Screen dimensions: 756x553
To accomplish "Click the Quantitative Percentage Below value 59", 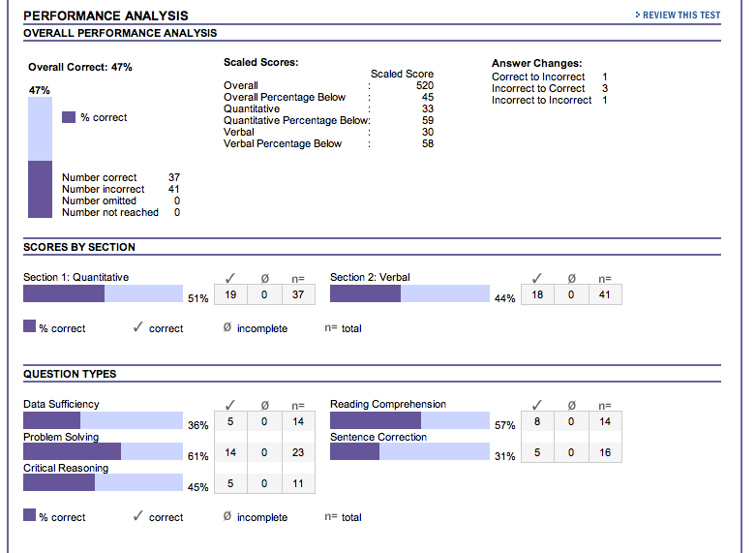I will 428,120.
